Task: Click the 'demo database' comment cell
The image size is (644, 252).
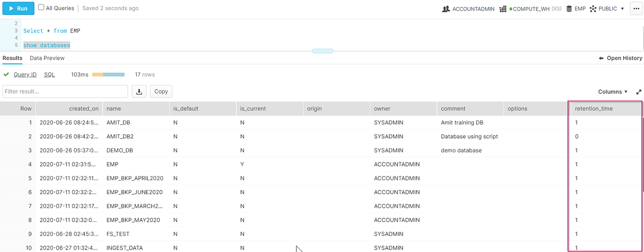Action: tap(470, 150)
